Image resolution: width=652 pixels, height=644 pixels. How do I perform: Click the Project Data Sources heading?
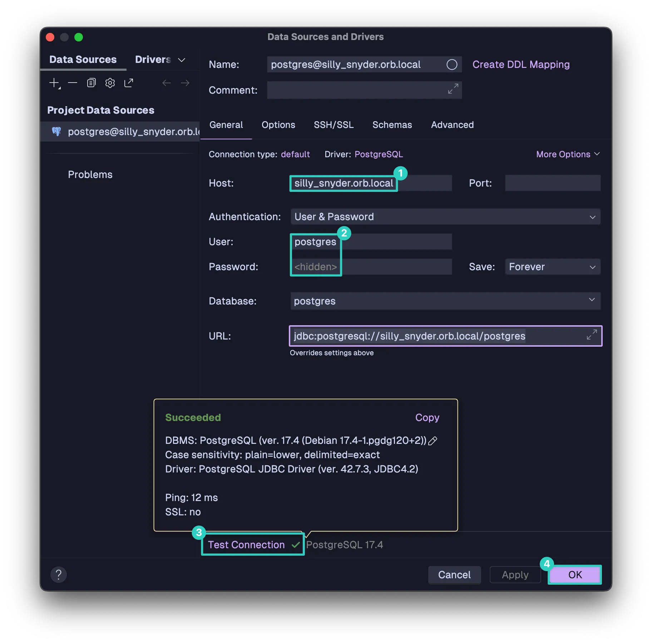(101, 110)
